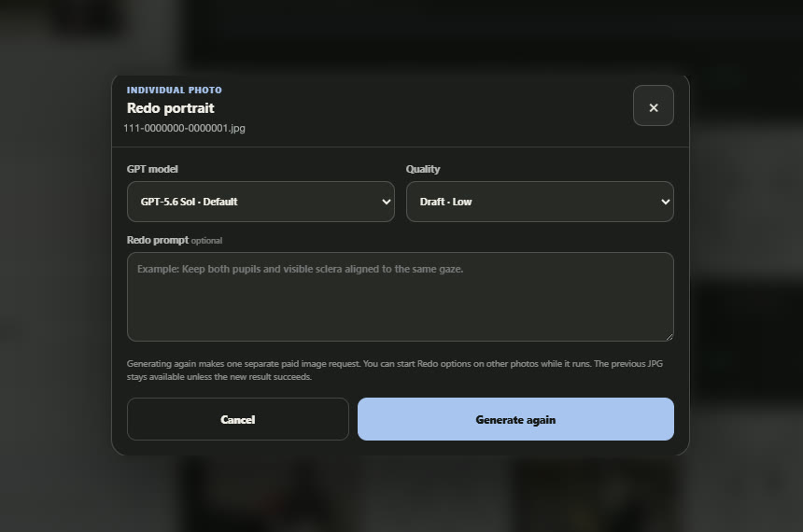Open the Quality dropdown
Viewport: 803px width, 532px height.
pos(540,202)
